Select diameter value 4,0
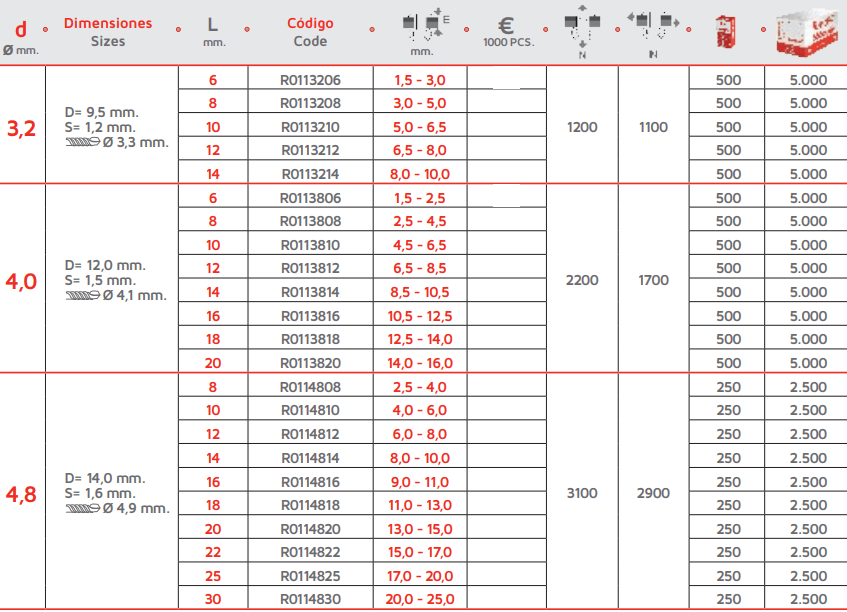Screen dimensions: 847x612 click(21, 281)
